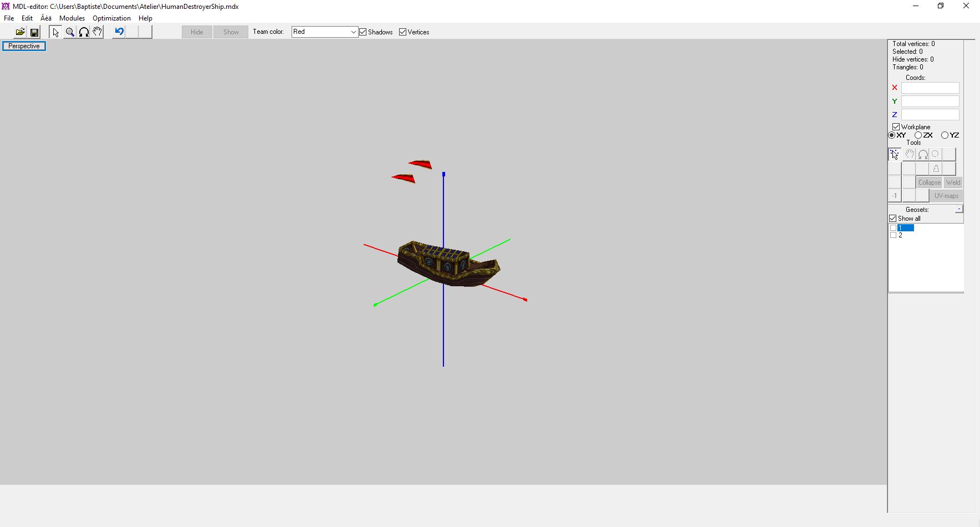
Task: Select the ZX workplane radio button
Action: pyautogui.click(x=918, y=135)
